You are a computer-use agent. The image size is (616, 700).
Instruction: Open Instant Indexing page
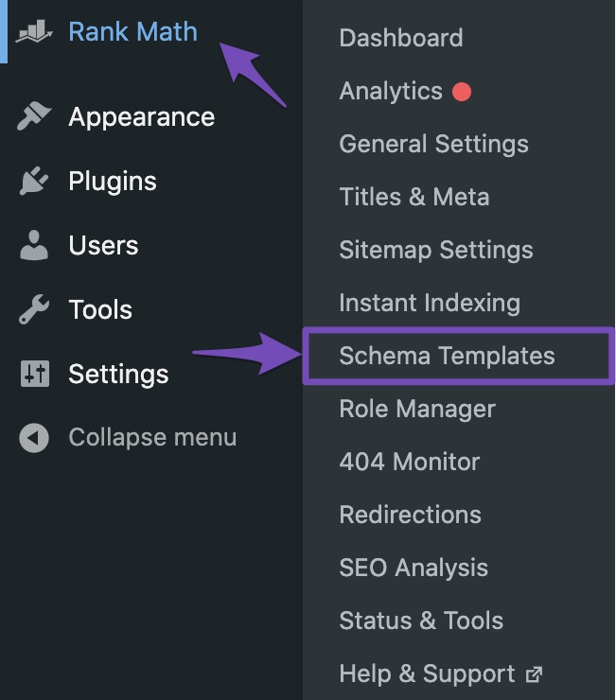(430, 304)
